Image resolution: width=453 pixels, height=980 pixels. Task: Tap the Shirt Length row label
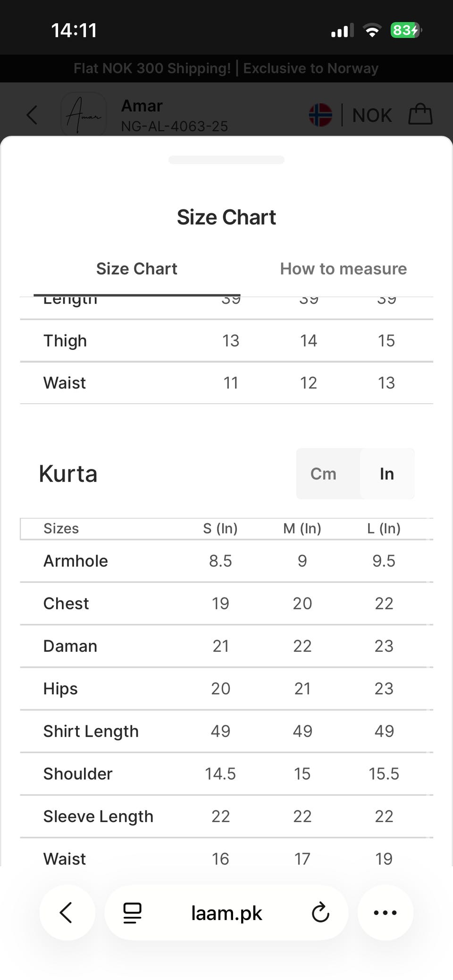[x=91, y=731]
